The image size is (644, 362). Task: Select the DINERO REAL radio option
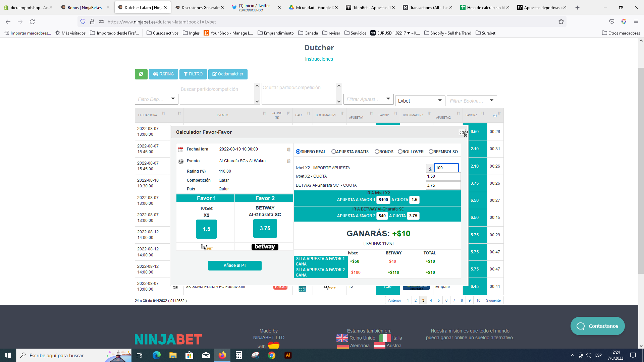(x=298, y=152)
